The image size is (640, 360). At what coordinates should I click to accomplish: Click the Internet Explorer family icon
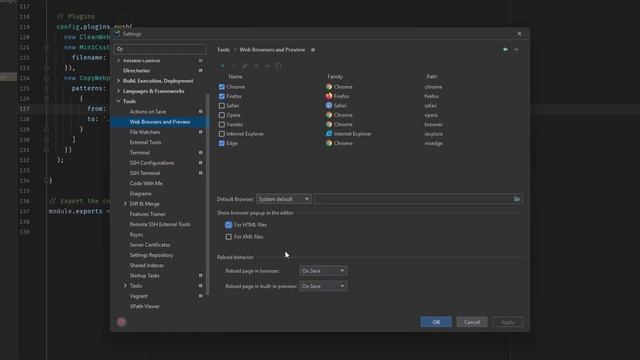click(329, 134)
